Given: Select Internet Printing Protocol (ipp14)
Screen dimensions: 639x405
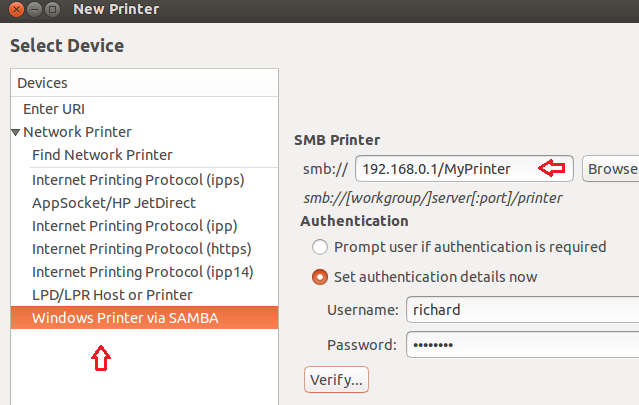Looking at the screenshot, I should (141, 272).
